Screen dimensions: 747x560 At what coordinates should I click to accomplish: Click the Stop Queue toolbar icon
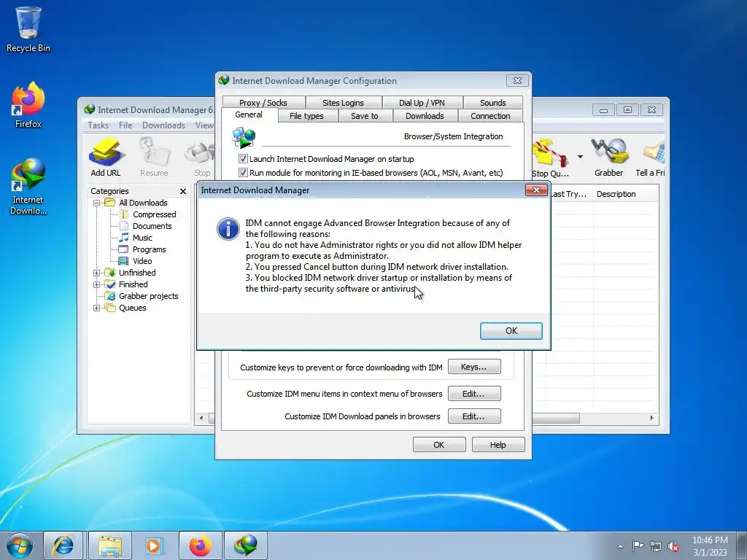coord(551,157)
